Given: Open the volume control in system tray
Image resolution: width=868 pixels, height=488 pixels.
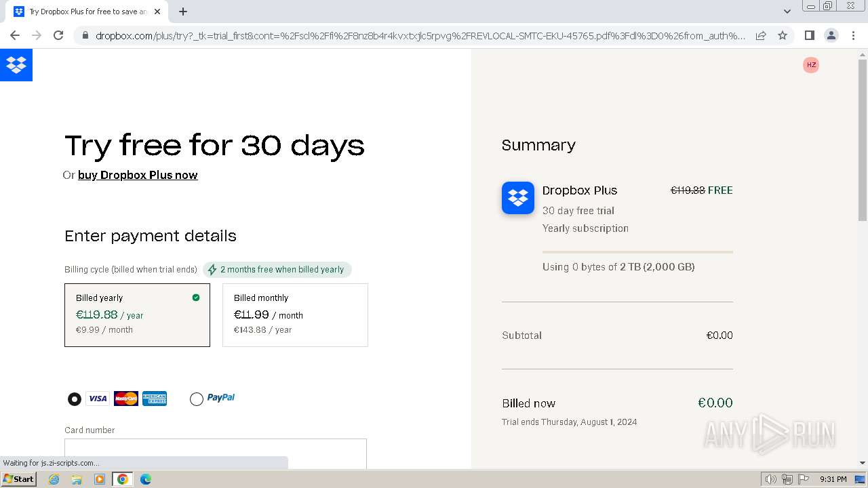Looking at the screenshot, I should [771, 479].
